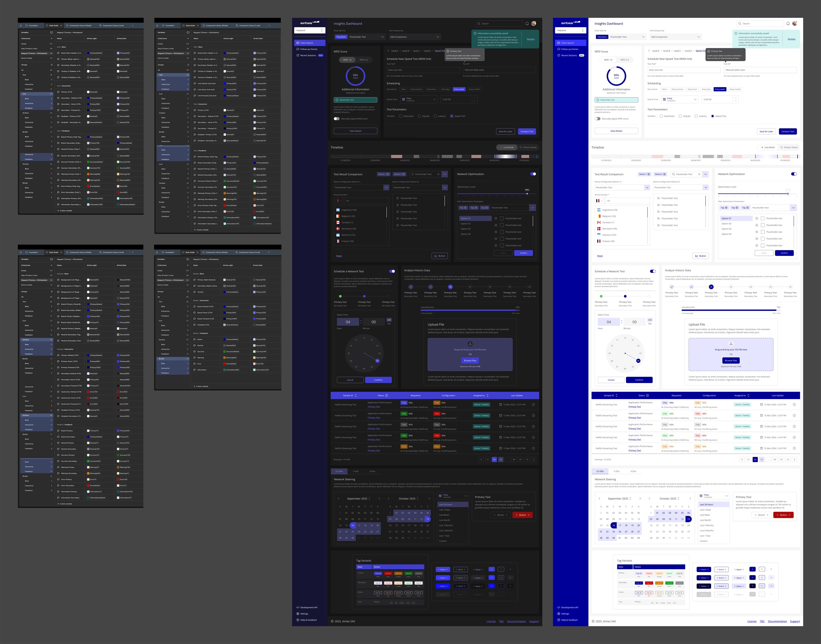The image size is (821, 644).
Task: Click Search field in light dashboard header
Action: 760,23
